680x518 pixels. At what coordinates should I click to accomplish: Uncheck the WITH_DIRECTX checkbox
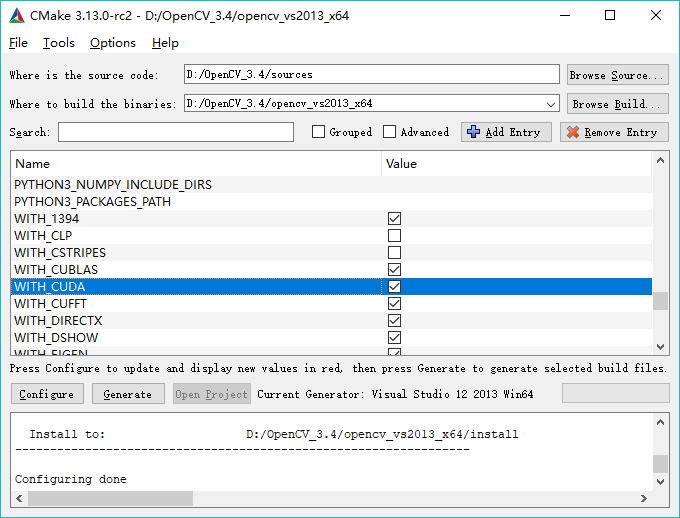(394, 320)
